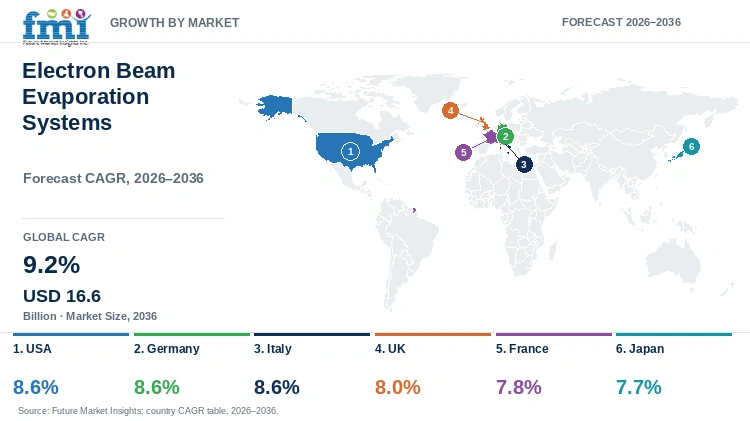750x421 pixels.
Task: Click the 1. USA country label
Action: pos(32,349)
